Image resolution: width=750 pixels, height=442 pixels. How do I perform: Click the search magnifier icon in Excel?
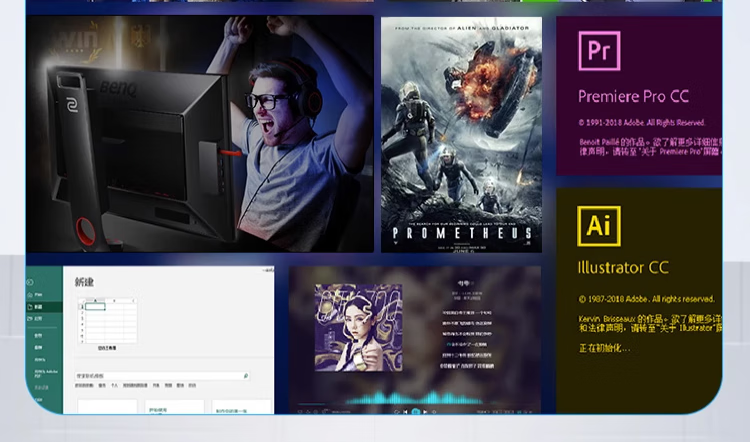click(x=246, y=376)
